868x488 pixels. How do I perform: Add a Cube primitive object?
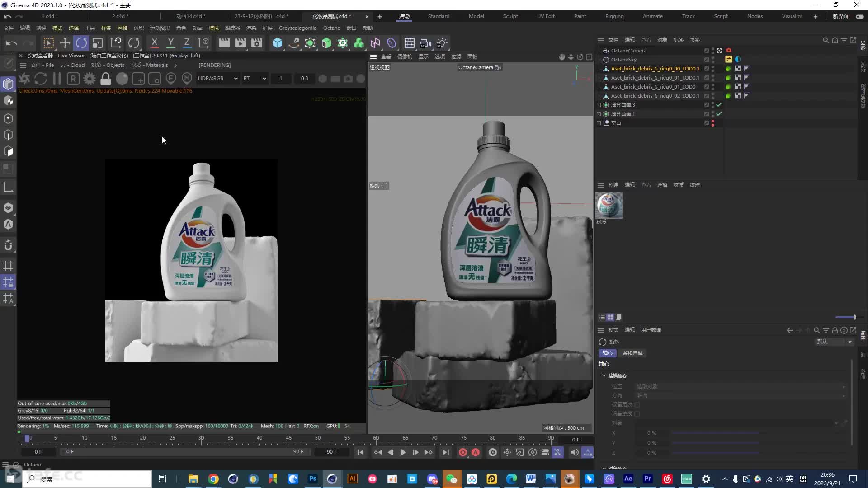[278, 43]
